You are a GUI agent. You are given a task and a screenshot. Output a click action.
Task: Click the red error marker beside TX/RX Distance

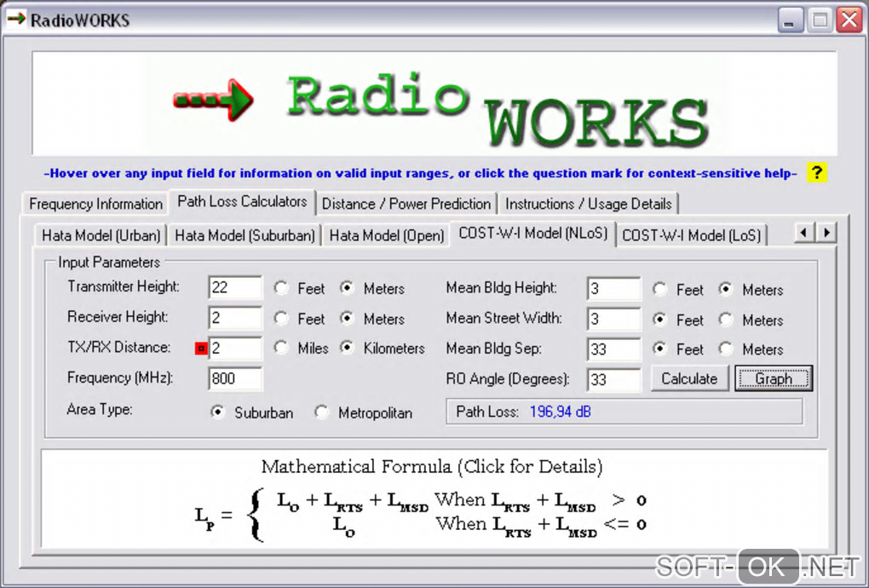pyautogui.click(x=201, y=348)
